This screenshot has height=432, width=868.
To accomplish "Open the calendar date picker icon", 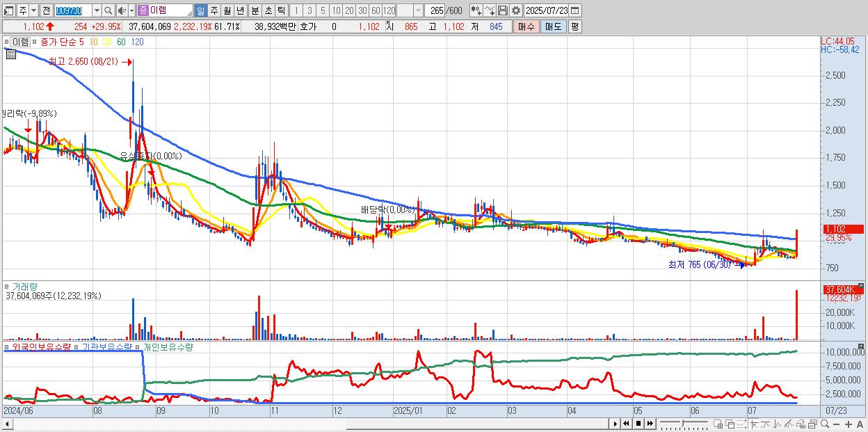I will click(574, 10).
